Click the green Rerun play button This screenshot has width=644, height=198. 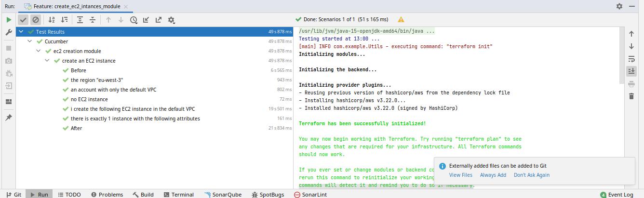pyautogui.click(x=8, y=20)
